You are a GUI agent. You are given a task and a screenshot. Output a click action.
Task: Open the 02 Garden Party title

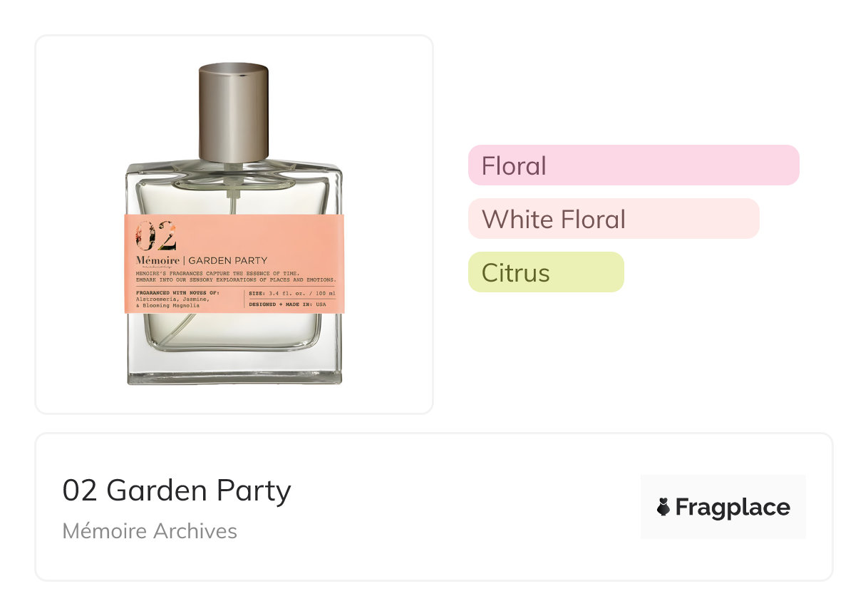click(x=177, y=491)
